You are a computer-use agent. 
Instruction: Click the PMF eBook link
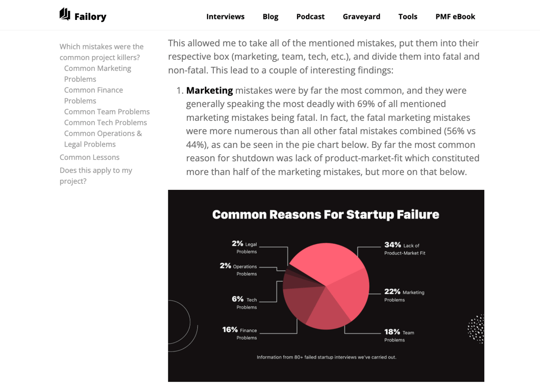click(455, 16)
